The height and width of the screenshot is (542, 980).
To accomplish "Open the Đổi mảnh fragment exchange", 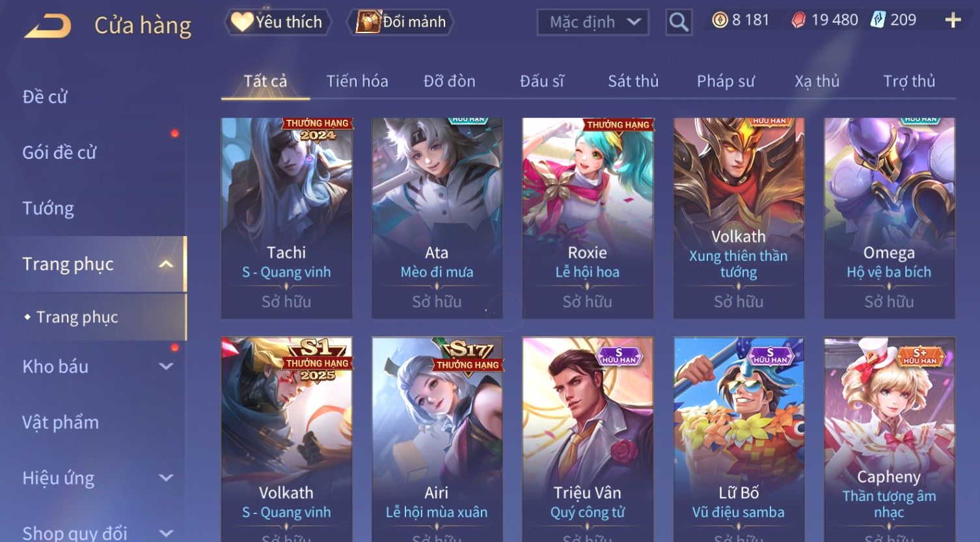I will point(400,22).
